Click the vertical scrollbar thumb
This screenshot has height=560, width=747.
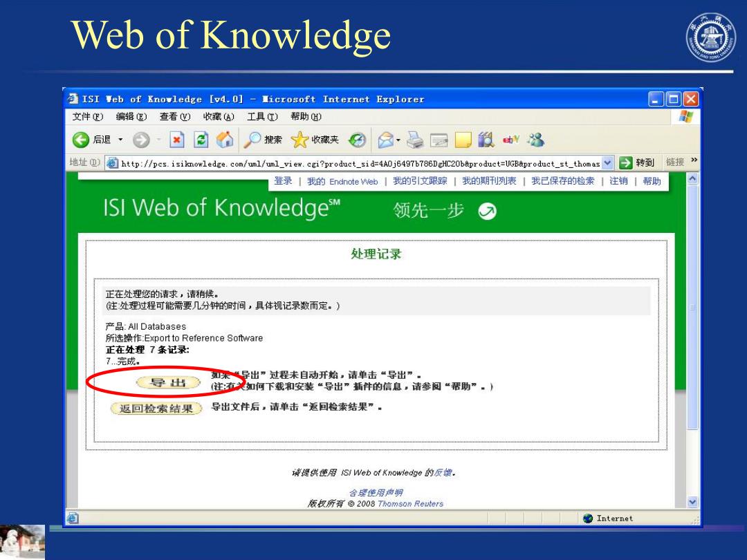pos(692,308)
